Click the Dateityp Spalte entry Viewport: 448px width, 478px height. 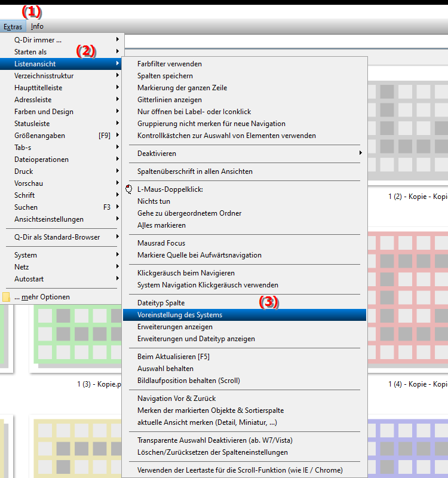point(244,303)
